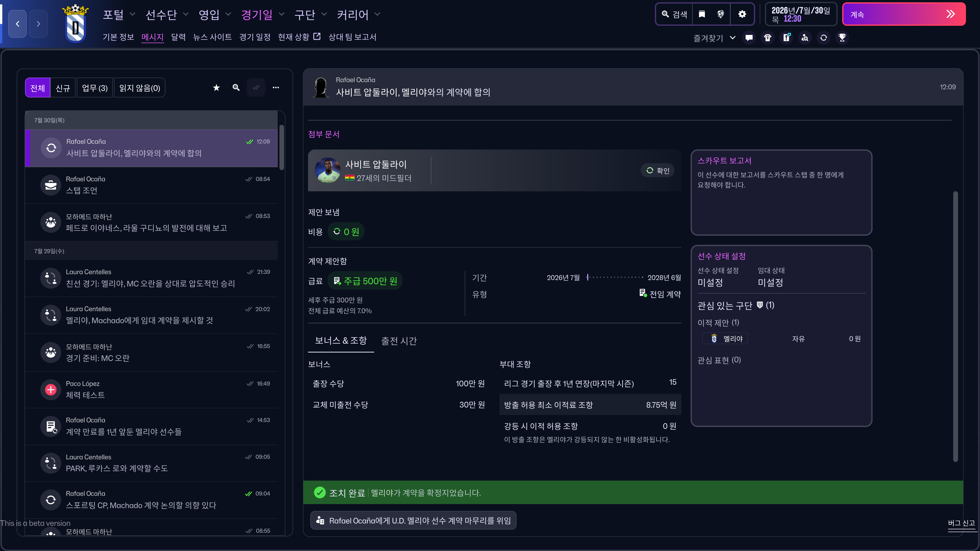Open the settings gear icon

(x=742, y=14)
